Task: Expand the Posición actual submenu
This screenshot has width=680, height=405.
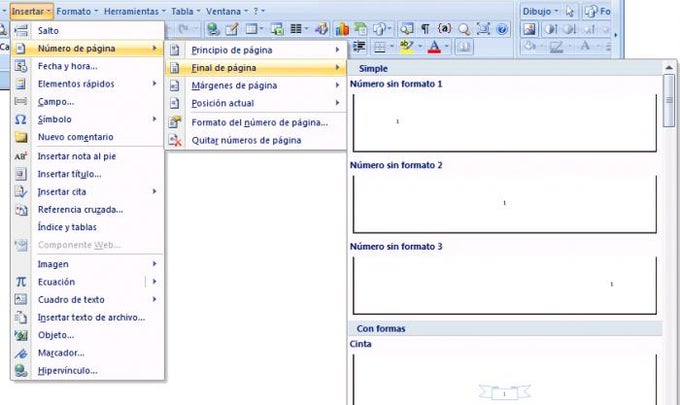Action: pyautogui.click(x=255, y=103)
